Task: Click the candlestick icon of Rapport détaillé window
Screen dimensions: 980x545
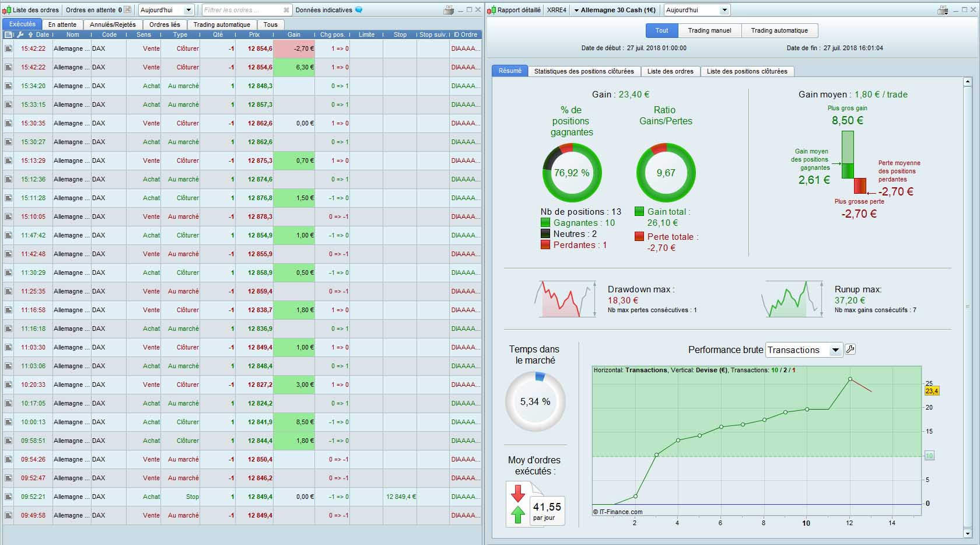Action: click(492, 10)
